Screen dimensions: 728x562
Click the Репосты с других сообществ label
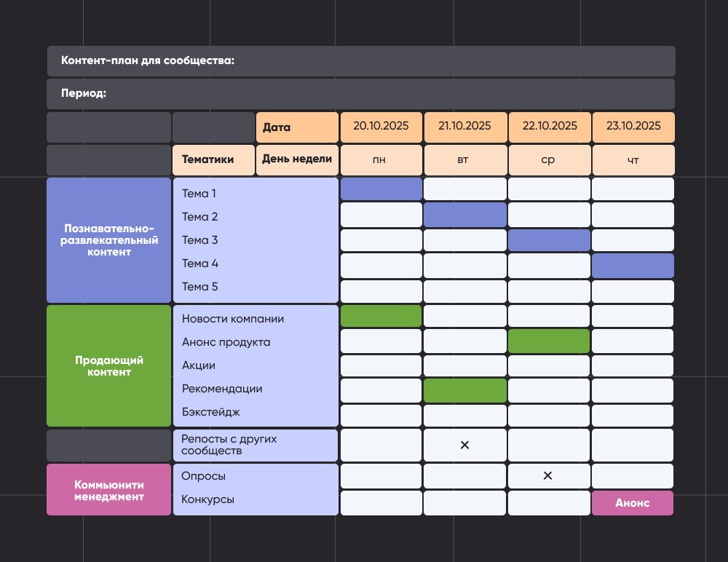pyautogui.click(x=229, y=445)
